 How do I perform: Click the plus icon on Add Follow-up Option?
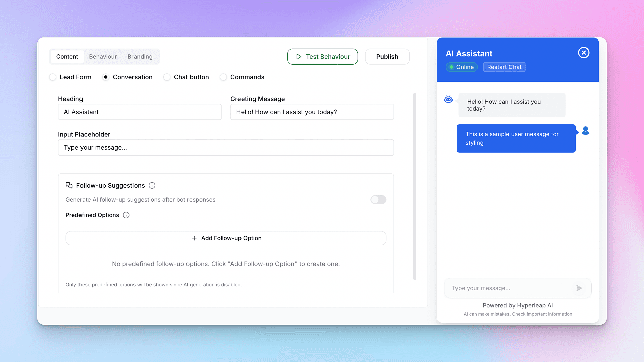tap(194, 238)
